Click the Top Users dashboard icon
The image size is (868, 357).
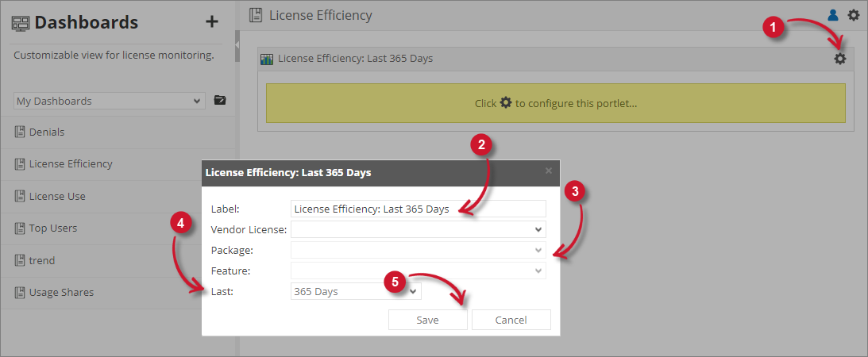[x=20, y=228]
